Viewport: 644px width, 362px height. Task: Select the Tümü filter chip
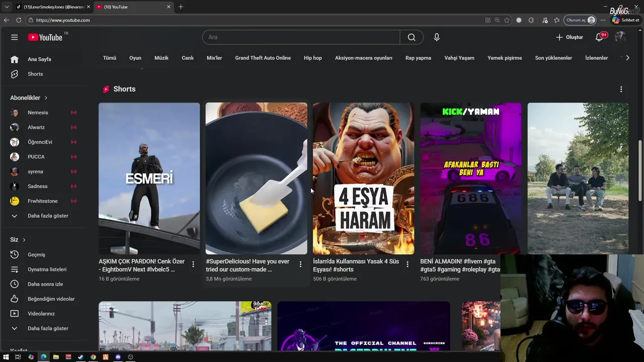(110, 58)
